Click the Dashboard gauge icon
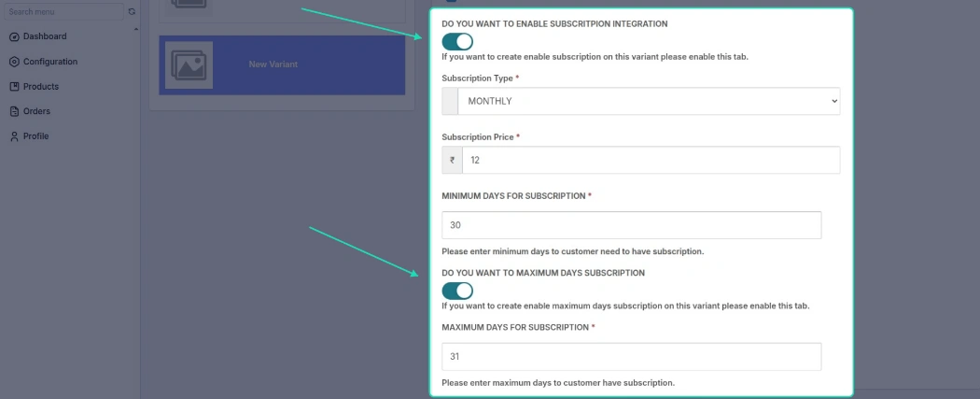Viewport: 980px width, 399px height. pyautogui.click(x=14, y=36)
